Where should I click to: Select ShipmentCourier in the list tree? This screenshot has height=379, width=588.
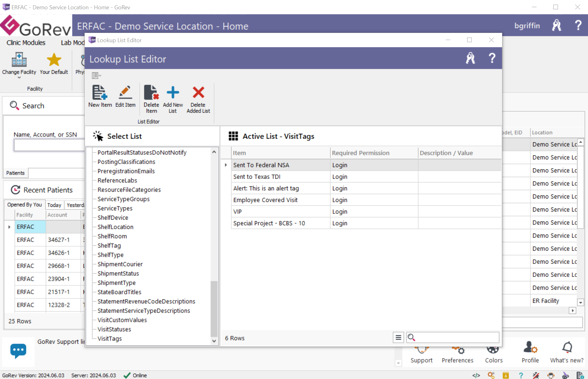pyautogui.click(x=120, y=264)
